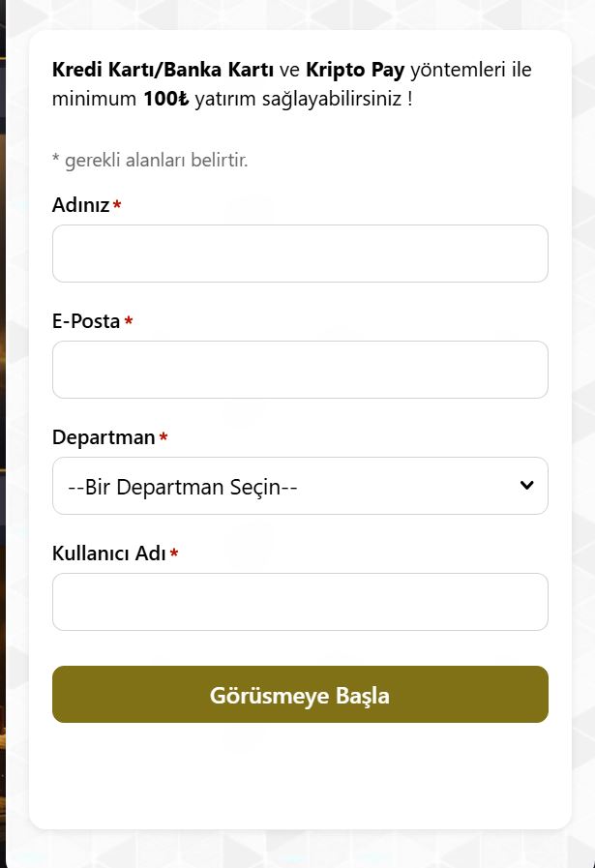This screenshot has width=595, height=868.
Task: Click the asterisk beside E-Posta label
Action: (128, 321)
